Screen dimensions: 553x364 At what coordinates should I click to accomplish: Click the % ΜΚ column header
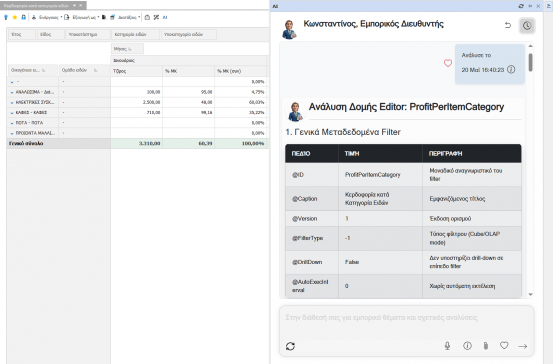pyautogui.click(x=188, y=71)
